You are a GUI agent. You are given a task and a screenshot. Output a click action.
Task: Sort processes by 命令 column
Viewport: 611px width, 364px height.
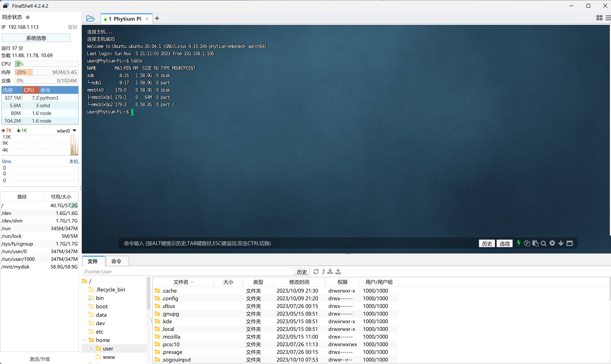coord(59,90)
